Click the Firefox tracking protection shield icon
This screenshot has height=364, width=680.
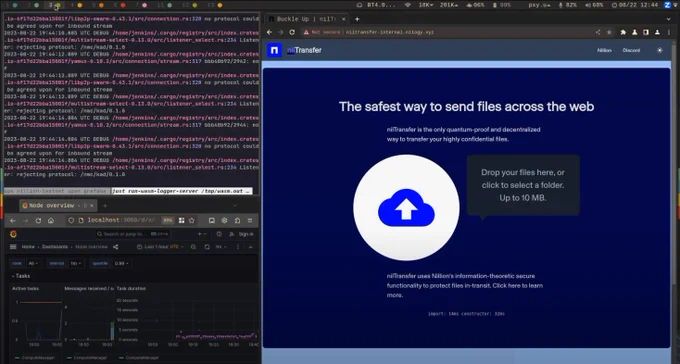72,220
